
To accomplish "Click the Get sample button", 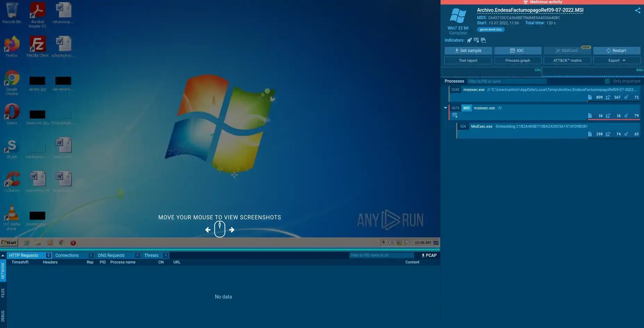I will click(x=468, y=51).
